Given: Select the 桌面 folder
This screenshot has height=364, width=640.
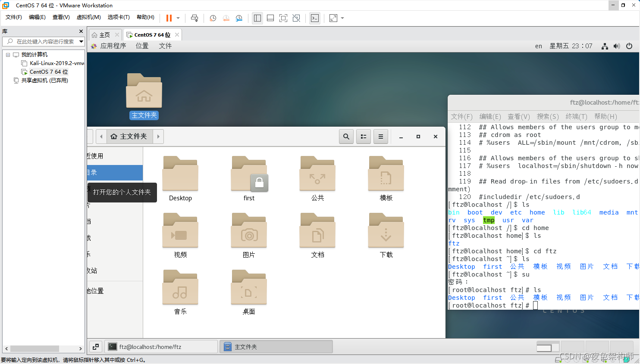Looking at the screenshot, I should click(x=249, y=292).
